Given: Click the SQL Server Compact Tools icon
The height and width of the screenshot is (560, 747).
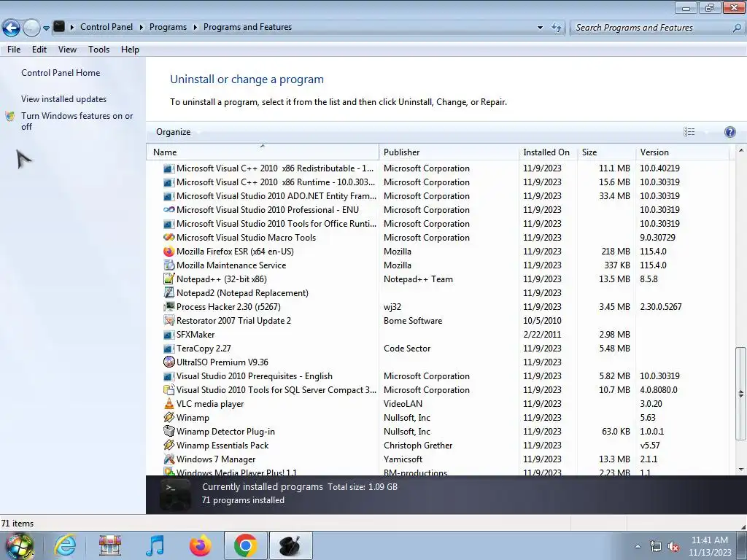Looking at the screenshot, I should pos(169,389).
